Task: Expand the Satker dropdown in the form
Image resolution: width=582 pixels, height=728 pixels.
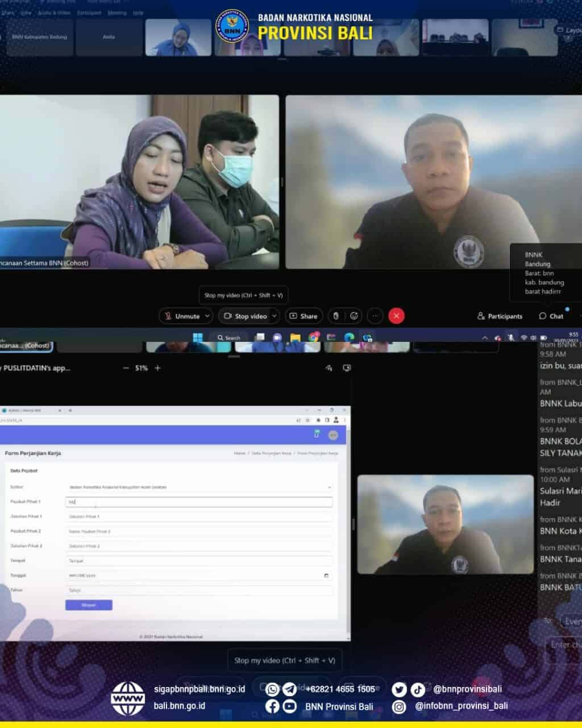Action: coord(199,487)
